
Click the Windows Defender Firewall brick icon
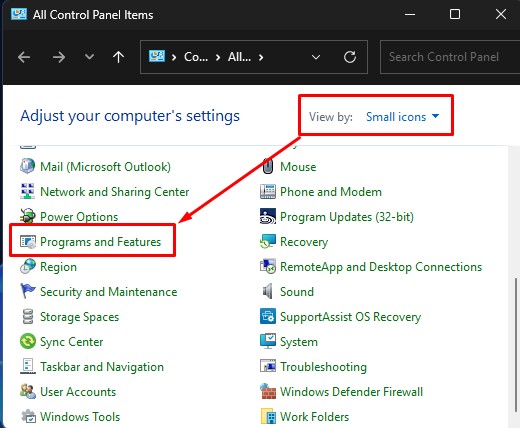pos(268,391)
